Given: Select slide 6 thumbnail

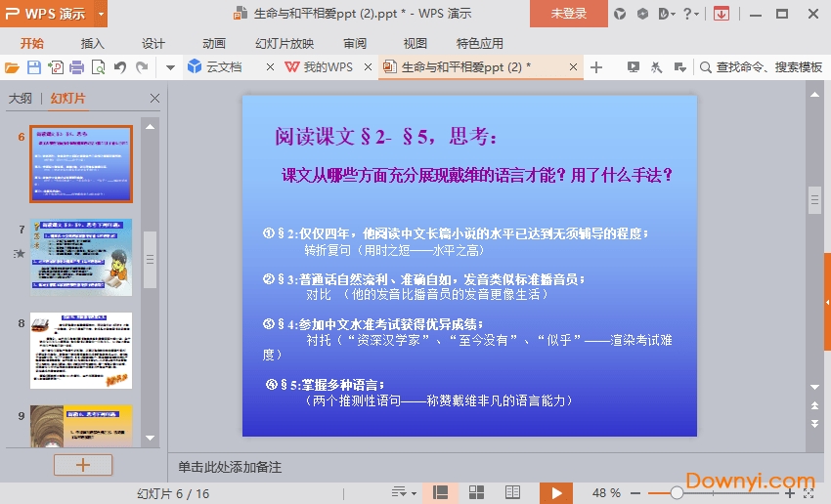Looking at the screenshot, I should click(81, 164).
